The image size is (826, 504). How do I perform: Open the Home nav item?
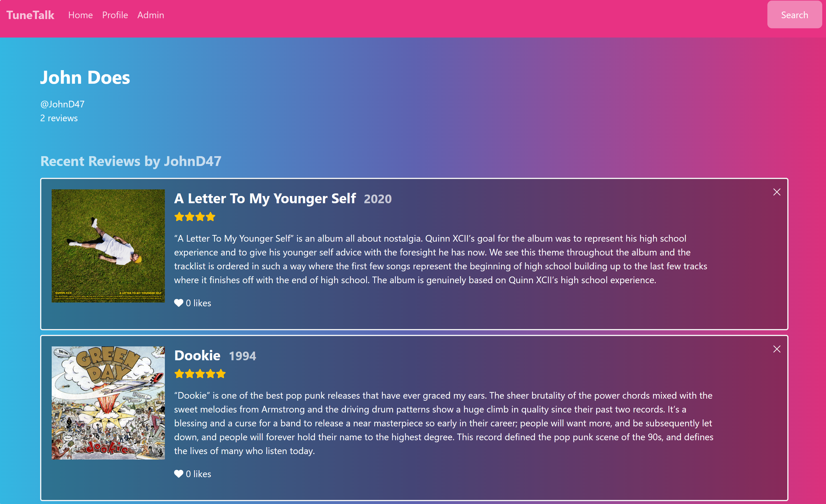point(81,15)
